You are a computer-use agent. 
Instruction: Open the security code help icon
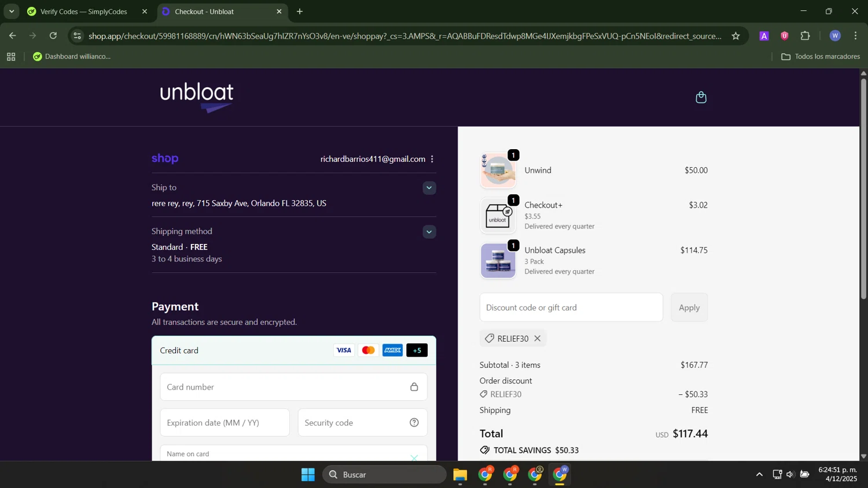coord(414,423)
